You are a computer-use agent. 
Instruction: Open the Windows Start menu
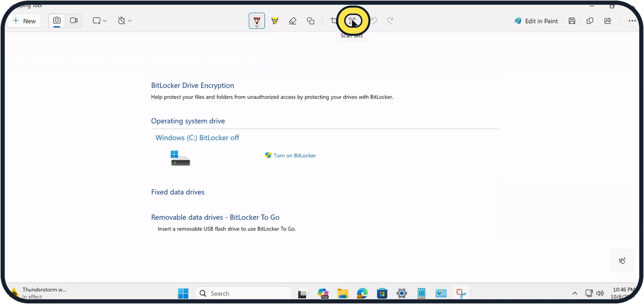(x=183, y=293)
